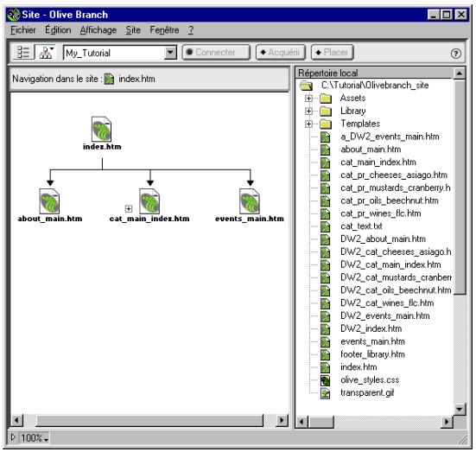Expand cat_main_index.htm links with plus box
This screenshot has height=452, width=476.
129,208
